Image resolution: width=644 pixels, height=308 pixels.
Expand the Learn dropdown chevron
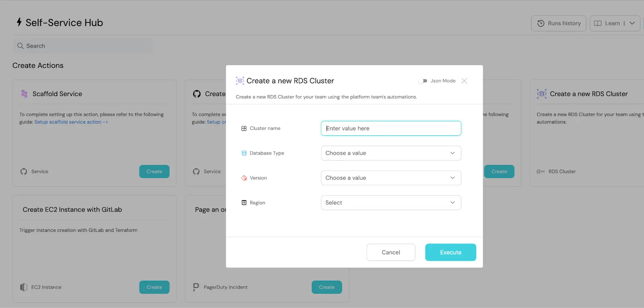632,23
